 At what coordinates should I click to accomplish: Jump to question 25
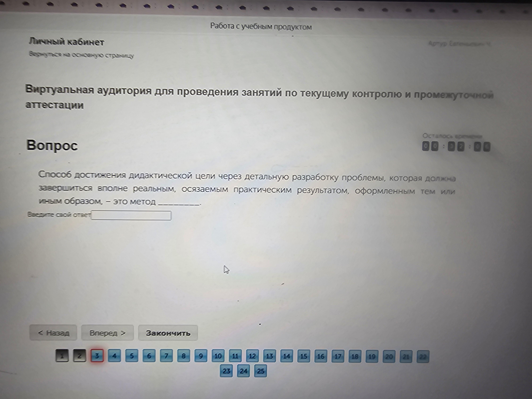260,371
